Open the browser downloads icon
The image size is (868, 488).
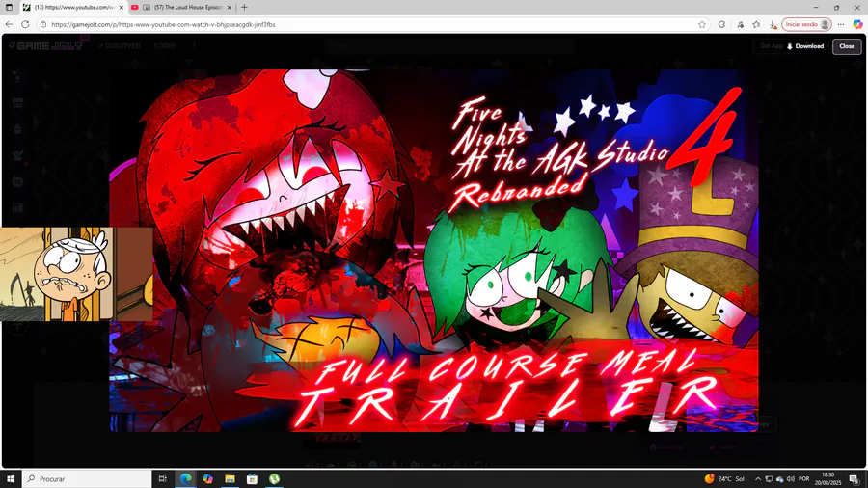pos(773,24)
